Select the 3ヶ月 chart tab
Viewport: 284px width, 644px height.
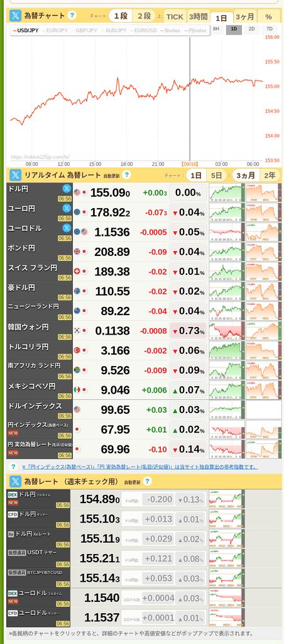245,17
